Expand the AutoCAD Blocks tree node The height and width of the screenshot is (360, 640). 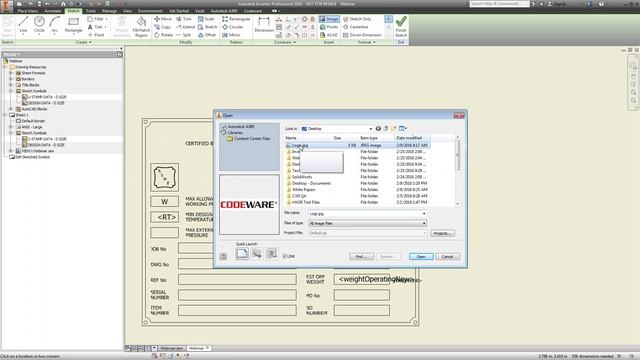tap(11, 109)
